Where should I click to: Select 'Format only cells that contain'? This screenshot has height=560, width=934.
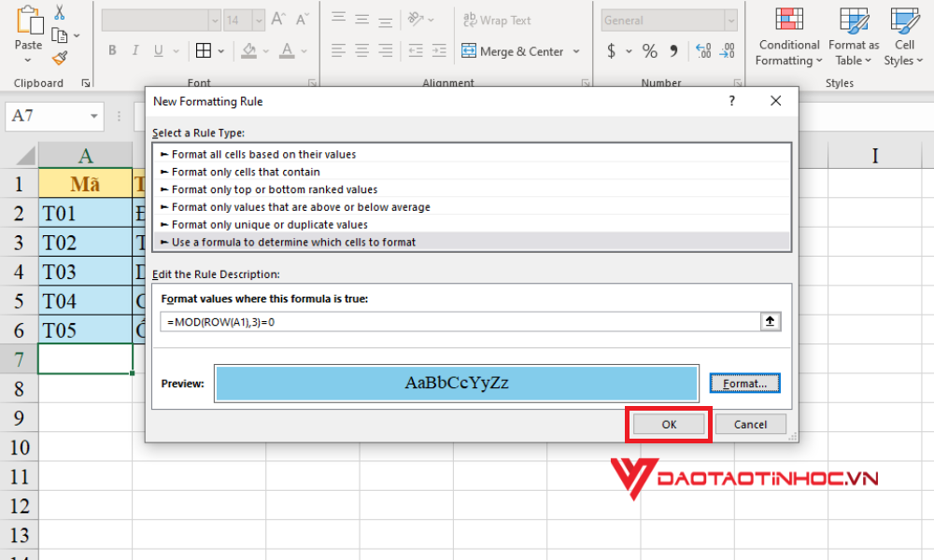(472, 172)
